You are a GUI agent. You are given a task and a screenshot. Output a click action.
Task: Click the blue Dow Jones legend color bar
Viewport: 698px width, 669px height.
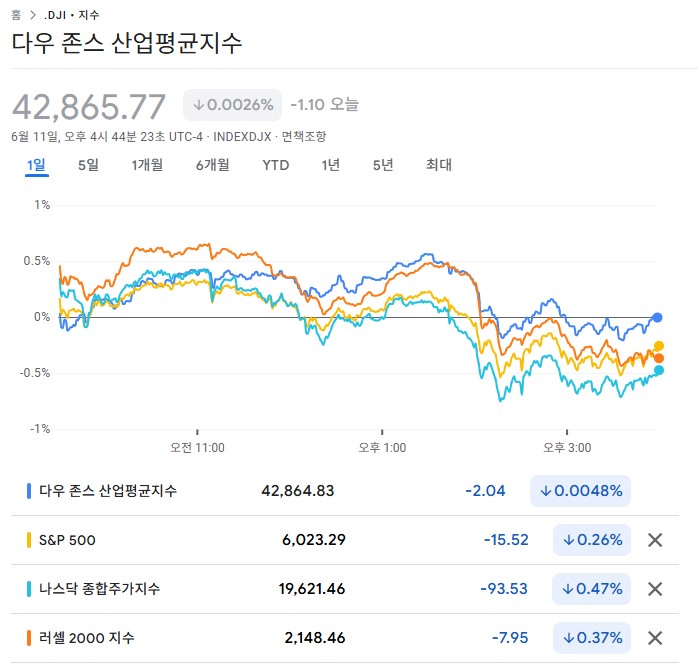click(29, 491)
